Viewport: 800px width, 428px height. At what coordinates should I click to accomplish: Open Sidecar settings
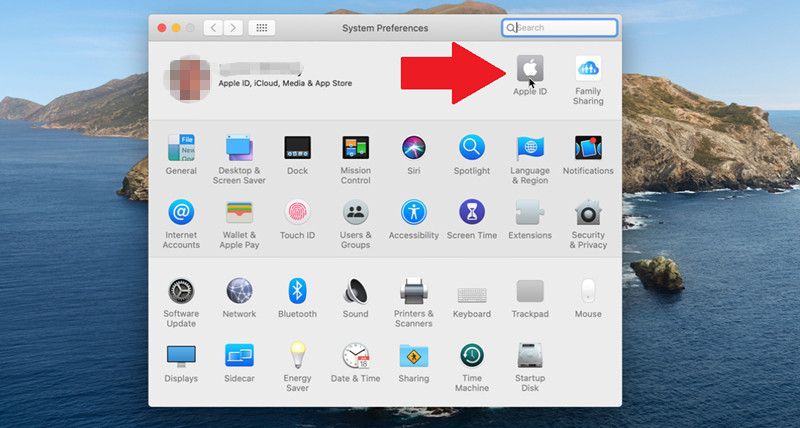click(x=239, y=356)
